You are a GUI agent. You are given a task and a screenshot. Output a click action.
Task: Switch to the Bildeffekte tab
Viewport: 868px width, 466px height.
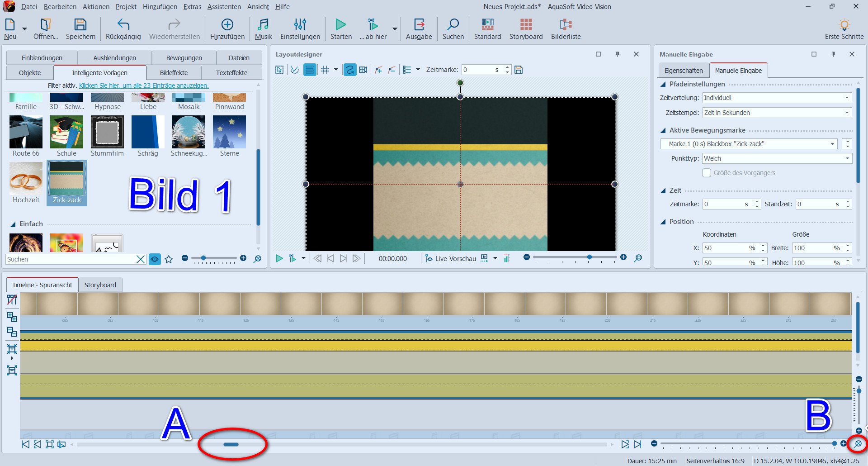pos(174,73)
